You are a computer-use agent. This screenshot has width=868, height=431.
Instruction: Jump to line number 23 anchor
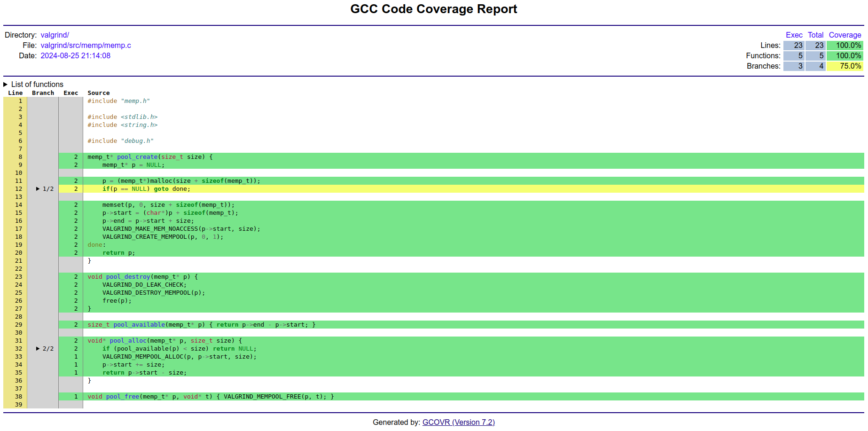[19, 277]
